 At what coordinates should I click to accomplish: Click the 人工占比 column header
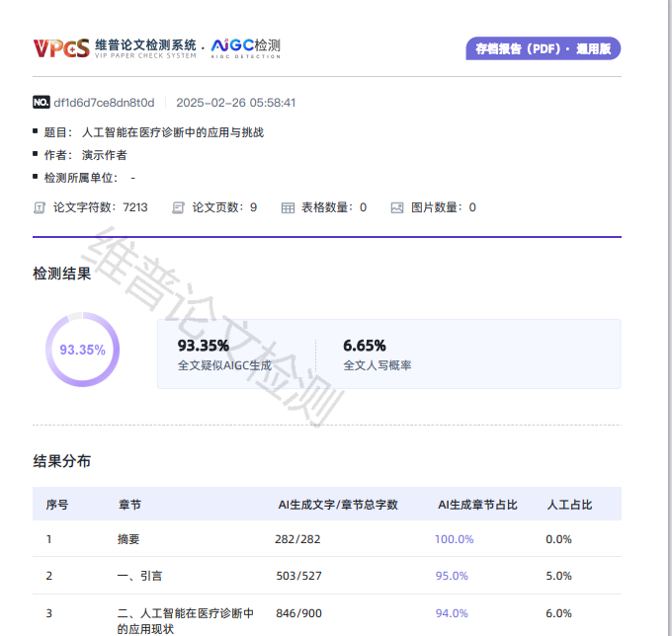[x=569, y=505]
